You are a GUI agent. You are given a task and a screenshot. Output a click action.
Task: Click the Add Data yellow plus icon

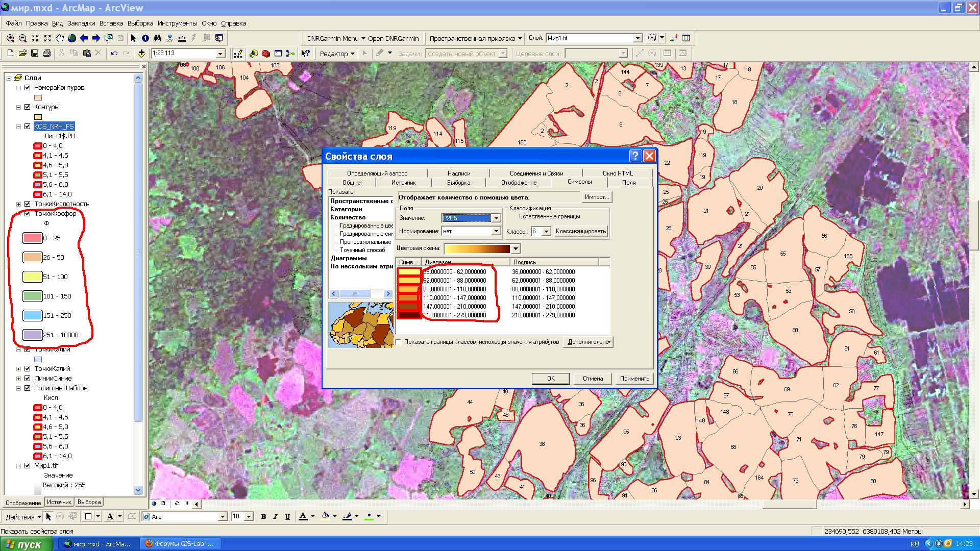(141, 54)
